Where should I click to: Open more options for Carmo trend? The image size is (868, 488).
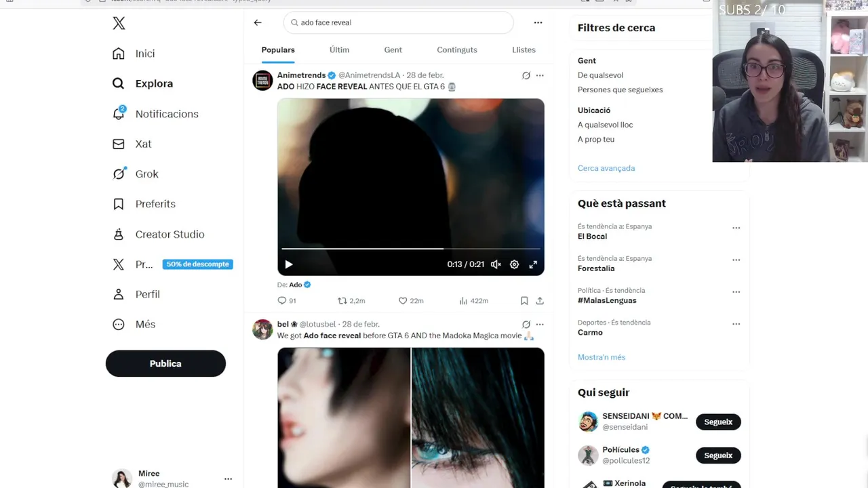click(736, 324)
